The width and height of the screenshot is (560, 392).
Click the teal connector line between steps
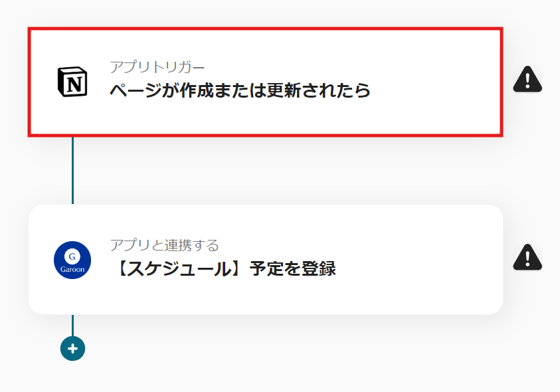72,169
